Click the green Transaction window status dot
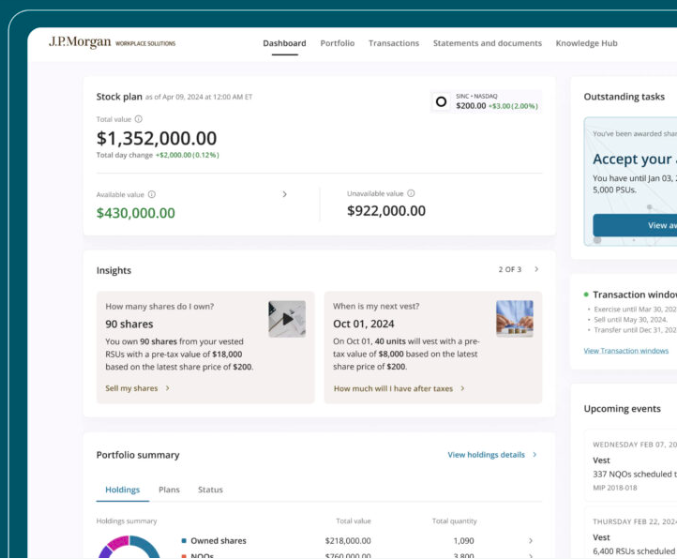677x559 pixels. (x=586, y=294)
